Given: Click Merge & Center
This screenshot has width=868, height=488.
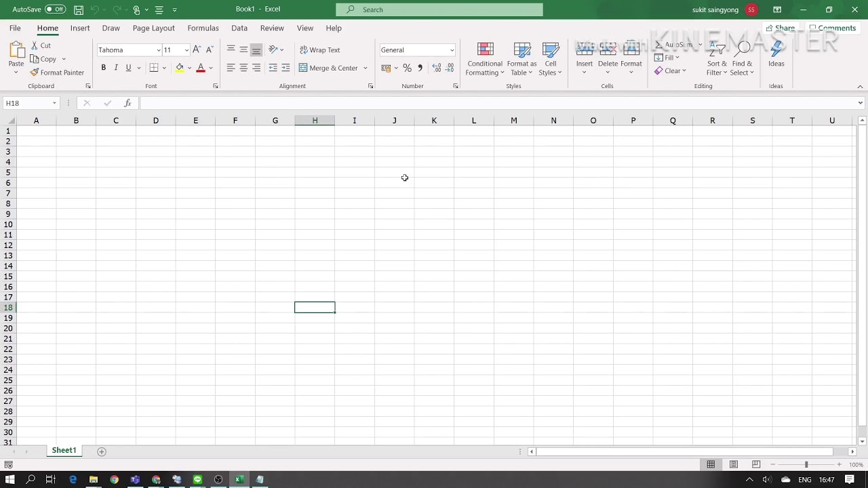Looking at the screenshot, I should tap(328, 68).
